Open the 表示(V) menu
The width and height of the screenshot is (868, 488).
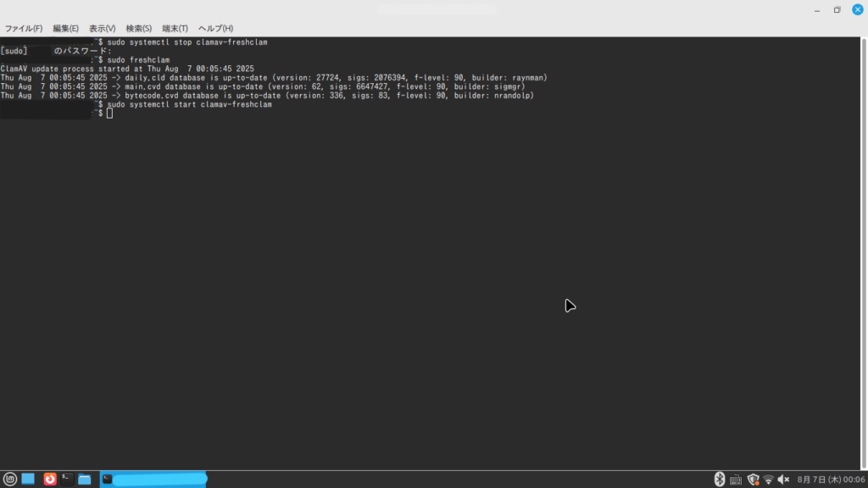point(102,28)
